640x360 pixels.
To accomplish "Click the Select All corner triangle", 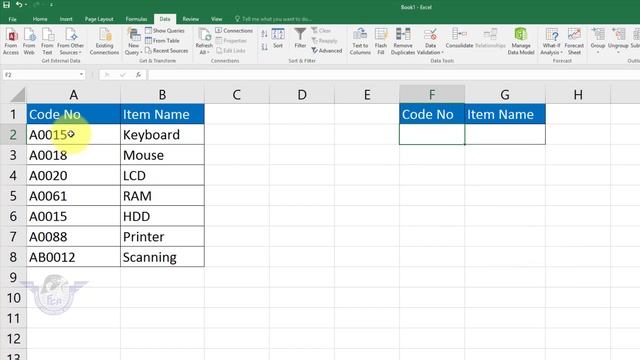I will 18,95.
